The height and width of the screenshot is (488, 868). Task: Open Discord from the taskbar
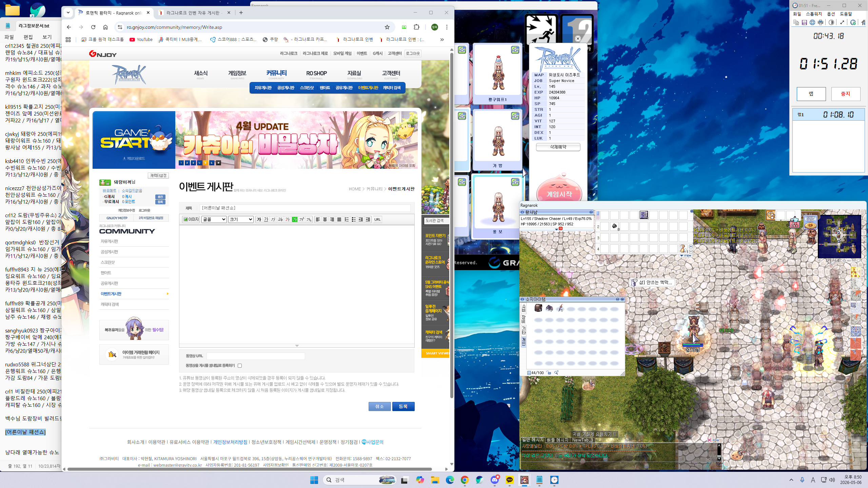click(495, 480)
